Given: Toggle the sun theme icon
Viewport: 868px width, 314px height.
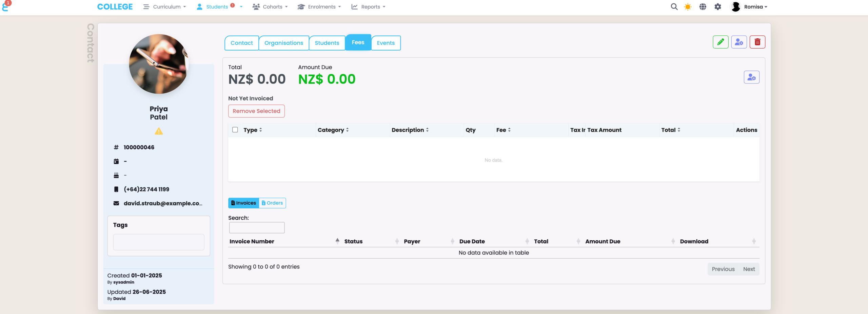Looking at the screenshot, I should click(x=688, y=7).
